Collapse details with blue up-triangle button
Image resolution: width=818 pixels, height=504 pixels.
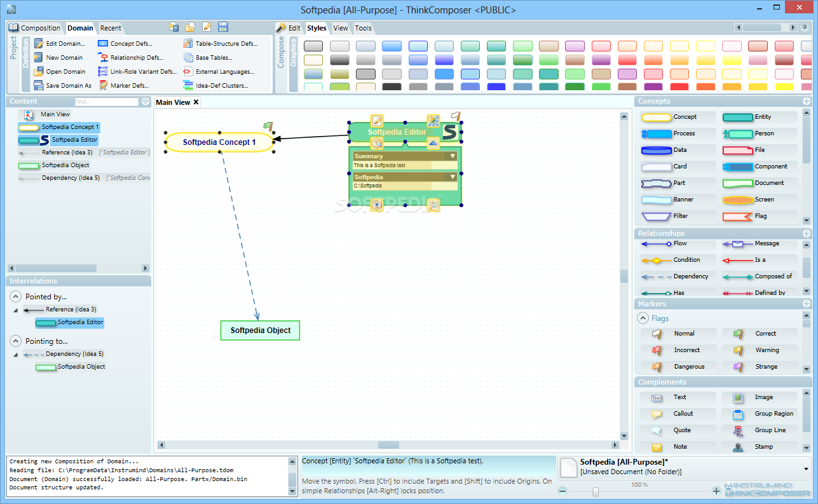pos(433,143)
